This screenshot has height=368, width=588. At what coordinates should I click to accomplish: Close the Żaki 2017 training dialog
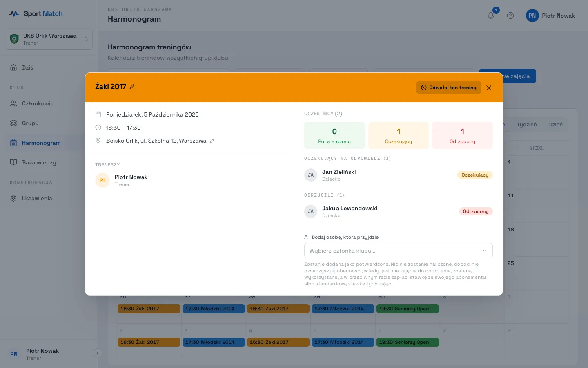489,88
